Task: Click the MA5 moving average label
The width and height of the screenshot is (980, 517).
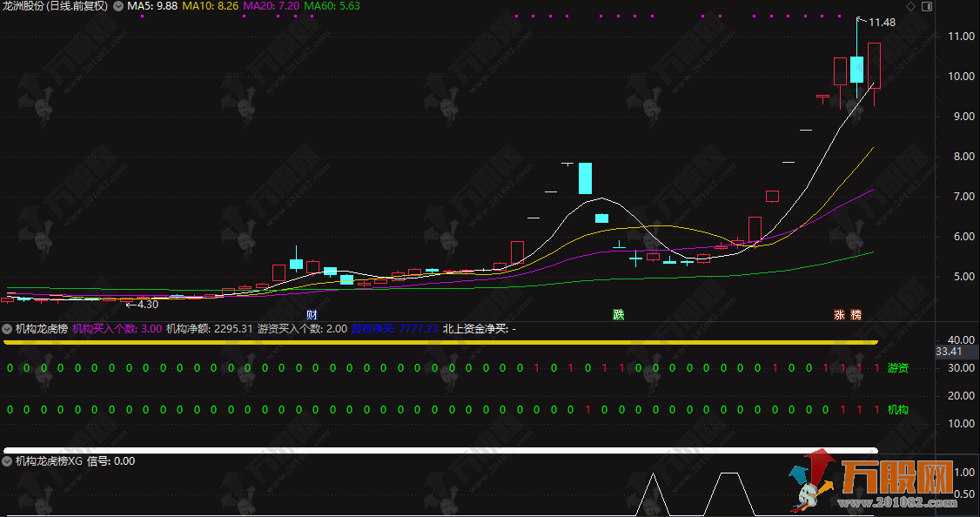Action: [152, 6]
